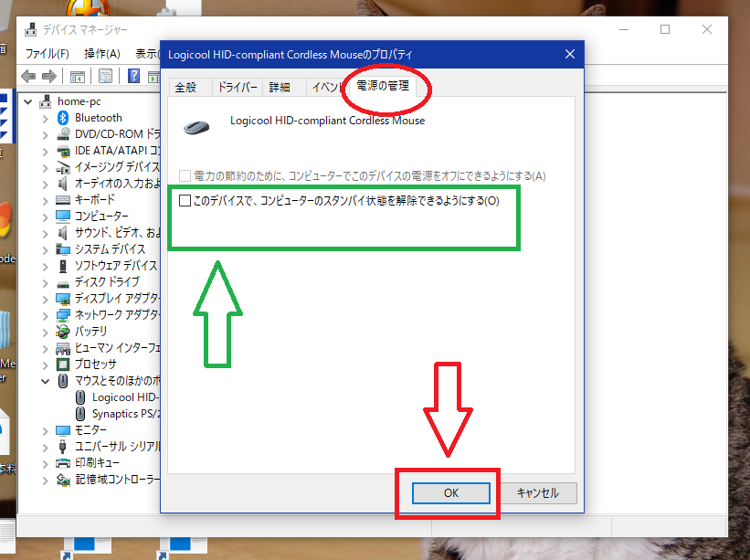Collapse the home-pc root node
This screenshot has height=560, width=750.
[x=27, y=101]
